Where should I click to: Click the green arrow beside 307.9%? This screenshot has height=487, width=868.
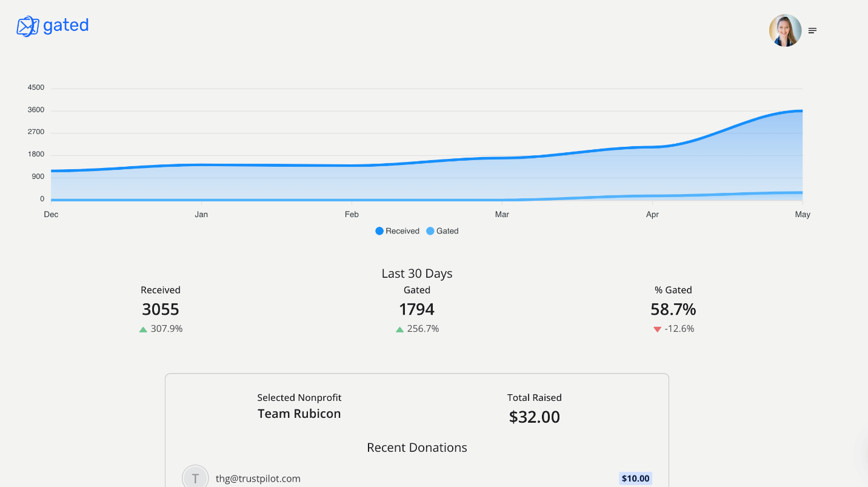coord(143,329)
